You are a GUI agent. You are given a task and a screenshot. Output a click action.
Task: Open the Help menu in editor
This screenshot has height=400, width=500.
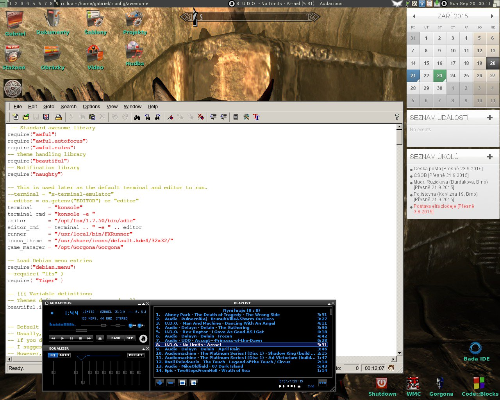tap(153, 107)
